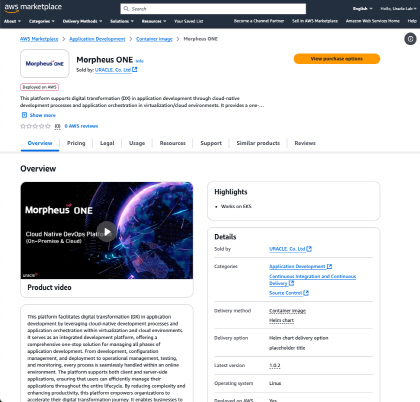The height and width of the screenshot is (402, 420).
Task: Switch to the Similar products tab
Action: coord(258,143)
